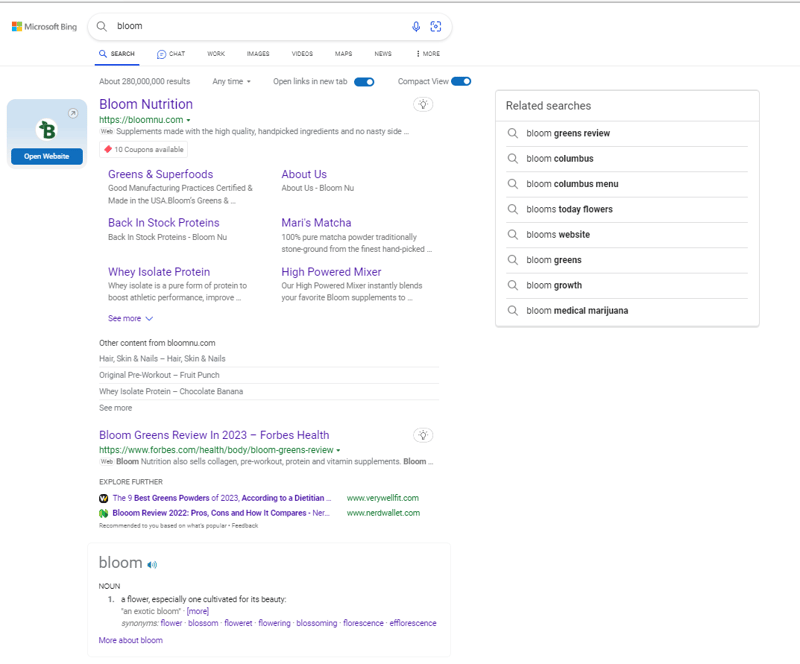Expand See more under other content
Screen dimensions: 800x664
(116, 408)
